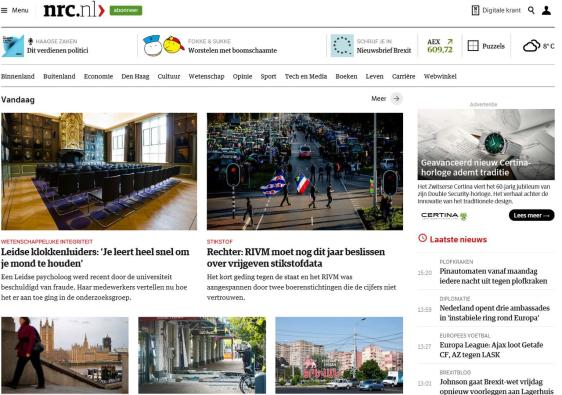
Task: Click Fokke & Sukke cartoon characters image
Action: (164, 46)
